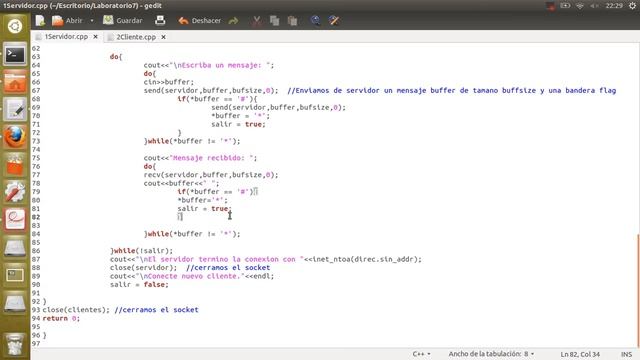Screen dimensions: 640x360
Task: Open the gedit text editor launcher icon
Action: 15,109
